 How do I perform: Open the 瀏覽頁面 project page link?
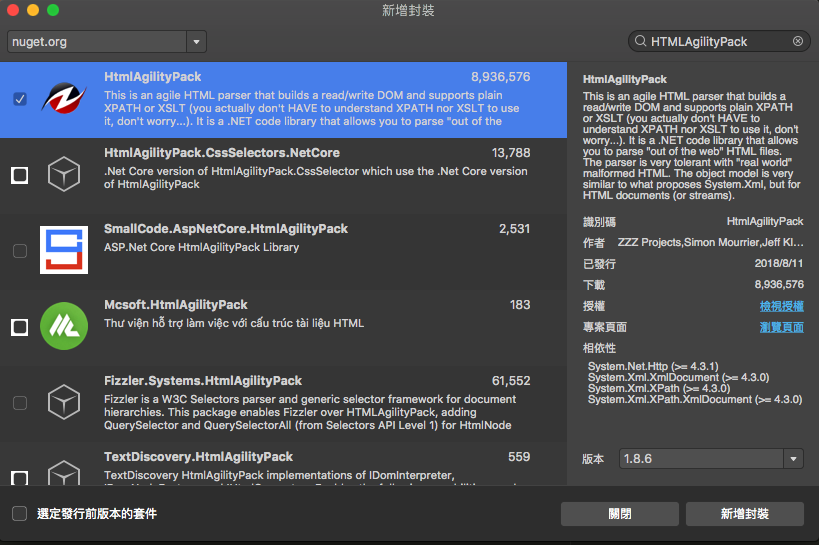(x=781, y=327)
